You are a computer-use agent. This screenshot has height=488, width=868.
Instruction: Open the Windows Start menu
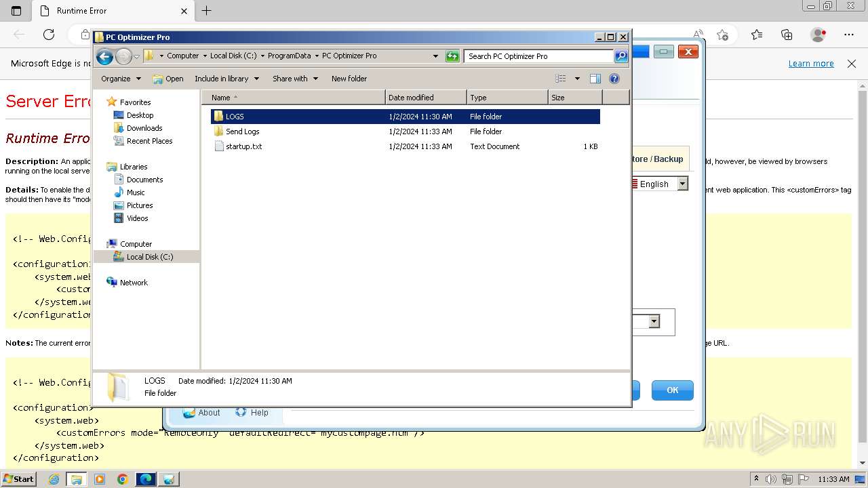[19, 479]
